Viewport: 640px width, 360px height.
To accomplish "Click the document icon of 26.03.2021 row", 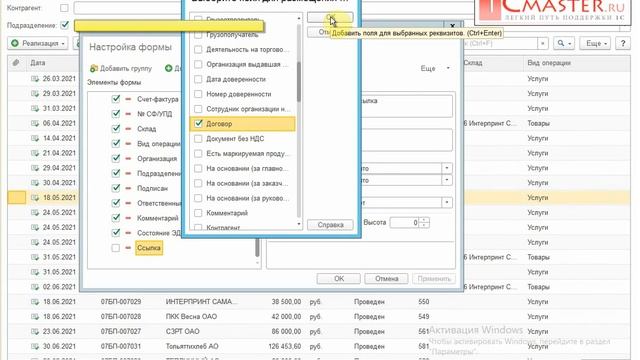I will pos(35,79).
